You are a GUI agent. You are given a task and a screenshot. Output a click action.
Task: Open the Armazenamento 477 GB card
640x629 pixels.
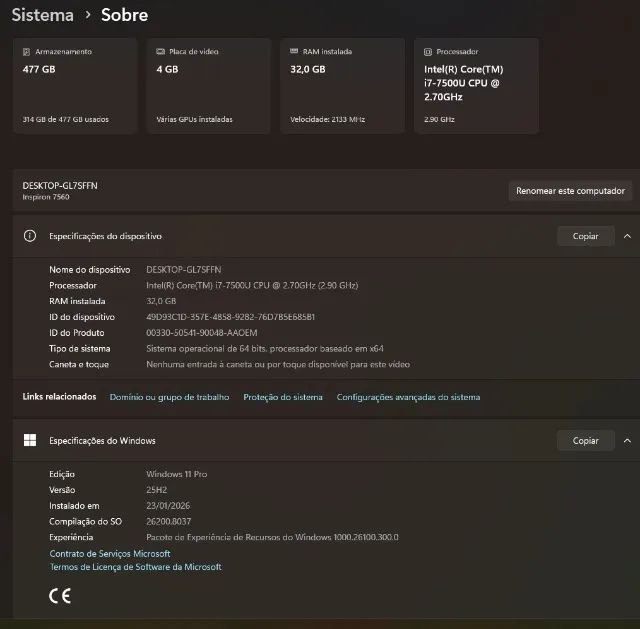point(75,86)
